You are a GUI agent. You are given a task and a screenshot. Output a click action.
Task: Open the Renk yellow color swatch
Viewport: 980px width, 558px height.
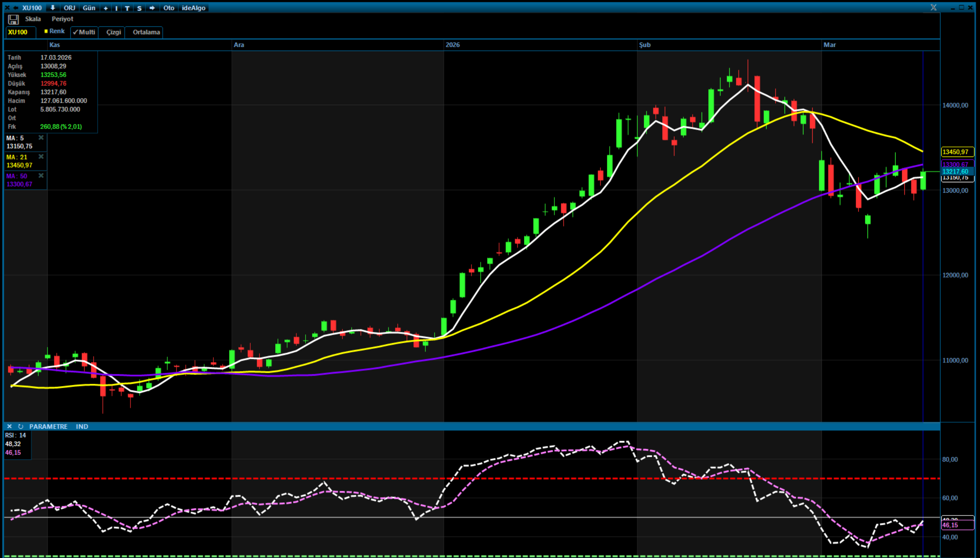click(x=46, y=31)
